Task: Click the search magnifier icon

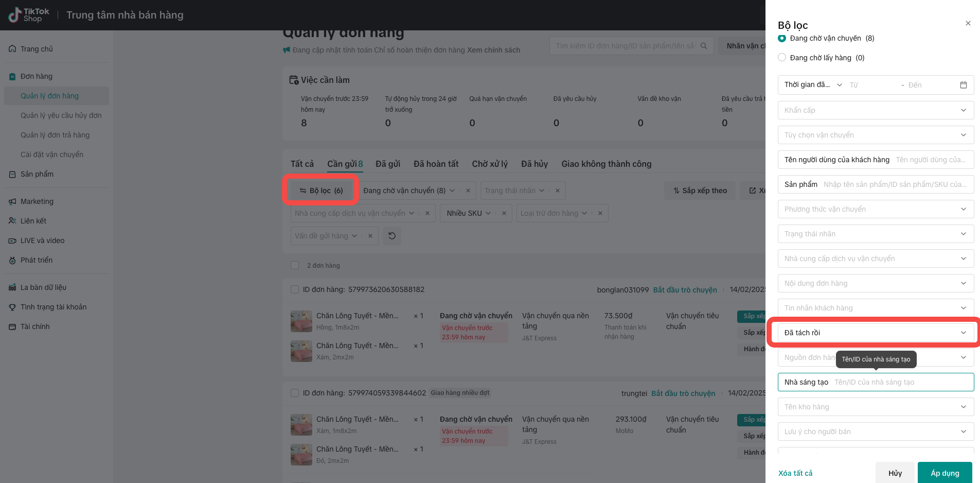Action: [703, 46]
